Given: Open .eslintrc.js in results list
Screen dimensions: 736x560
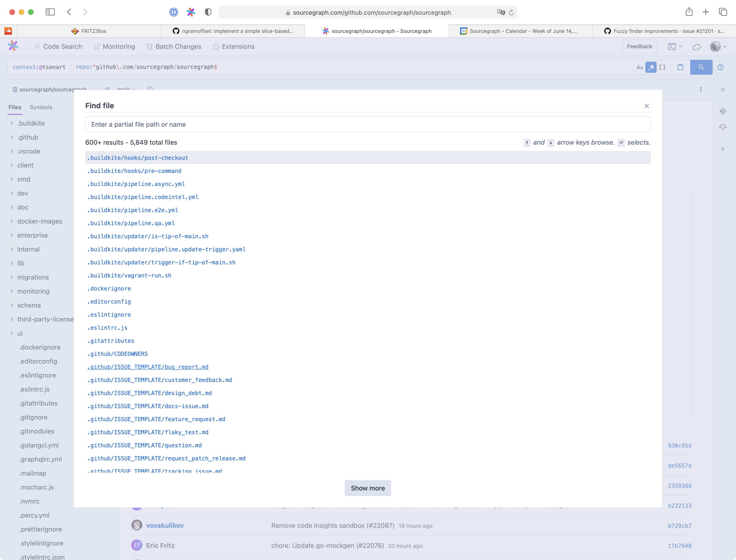Looking at the screenshot, I should point(107,328).
